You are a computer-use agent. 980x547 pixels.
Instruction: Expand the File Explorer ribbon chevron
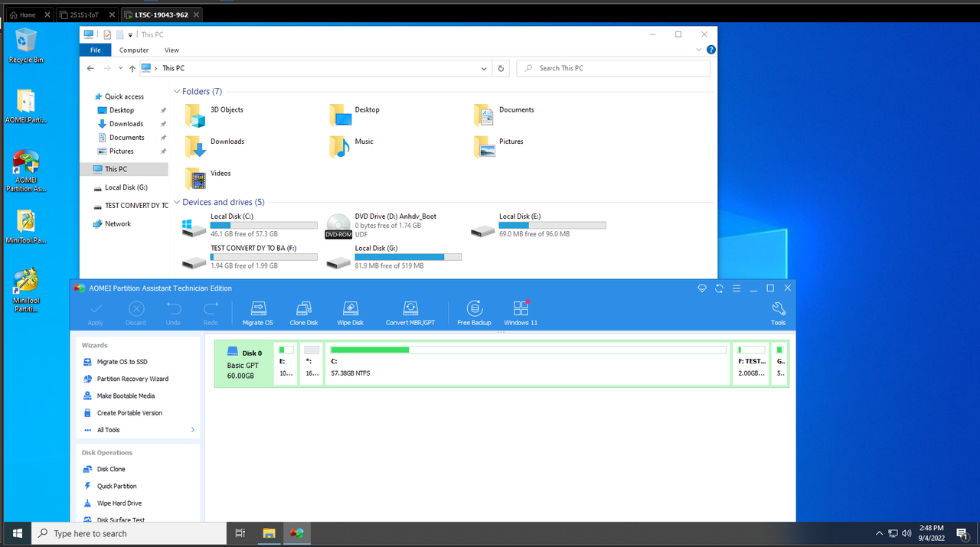tap(698, 50)
